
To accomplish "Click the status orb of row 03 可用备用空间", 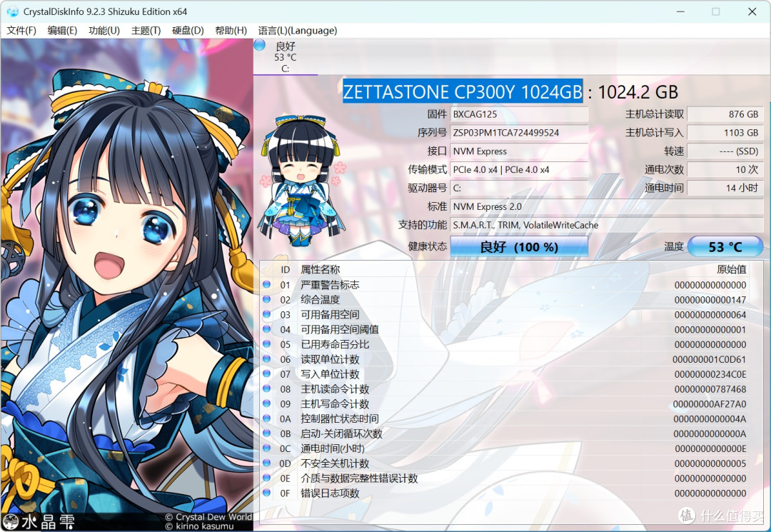I will pyautogui.click(x=267, y=313).
